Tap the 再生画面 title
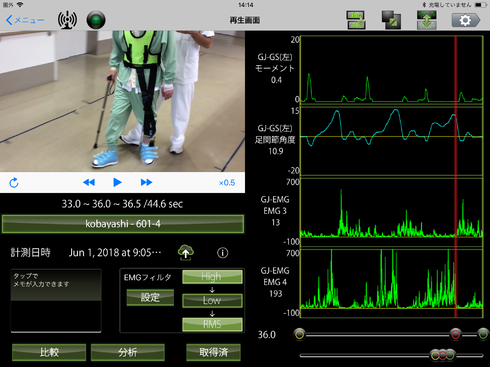 [245, 20]
